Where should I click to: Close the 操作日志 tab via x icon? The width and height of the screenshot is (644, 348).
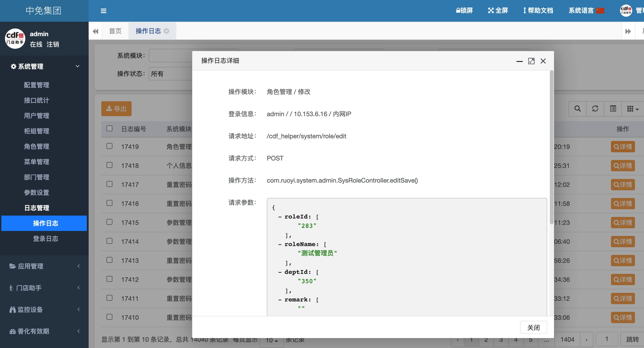pyautogui.click(x=166, y=31)
